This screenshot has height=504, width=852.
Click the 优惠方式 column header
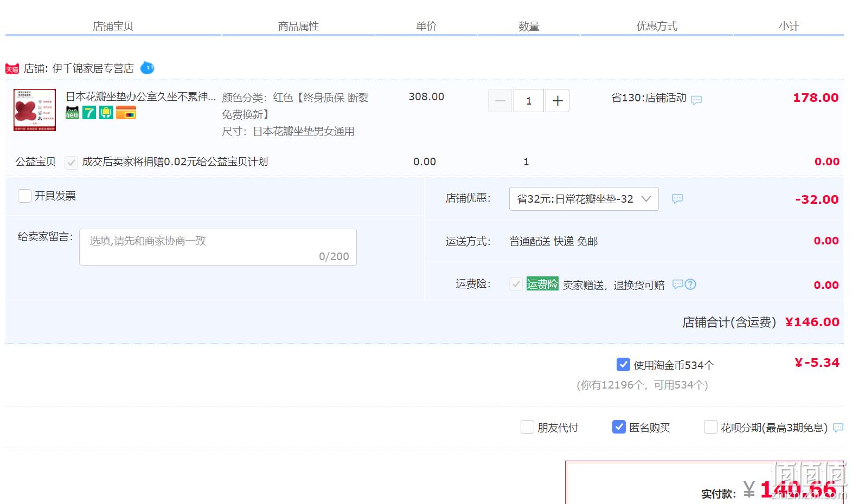pyautogui.click(x=657, y=26)
